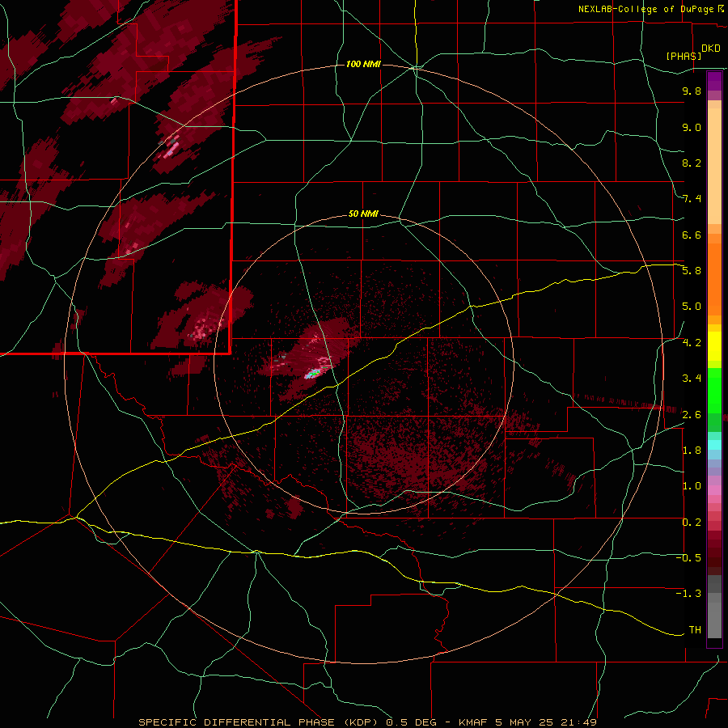The height and width of the screenshot is (728, 728).
Task: Click the 100 NMI range ring label
Action: coord(363,64)
